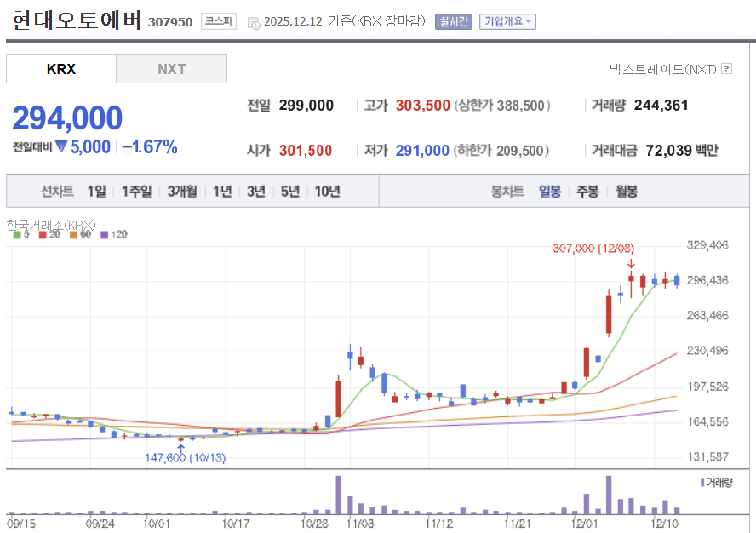Image resolution: width=756 pixels, height=533 pixels.
Task: Click the purple 120-day moving average legend marker
Action: click(x=103, y=235)
